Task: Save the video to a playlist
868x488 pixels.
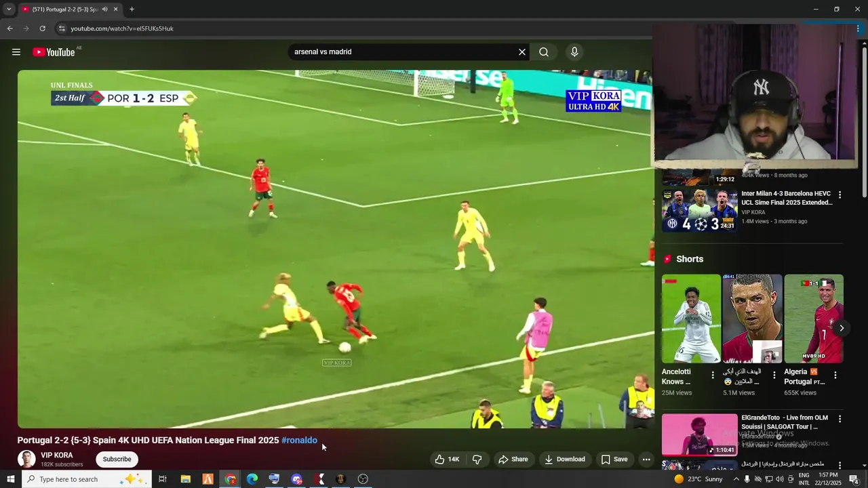Action: 614,460
